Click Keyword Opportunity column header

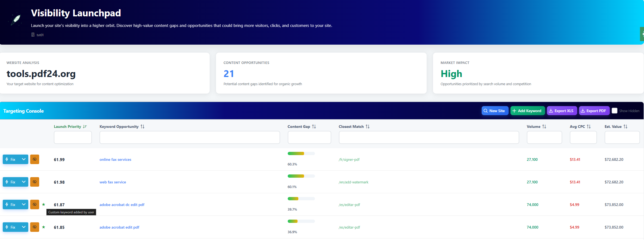[119, 127]
